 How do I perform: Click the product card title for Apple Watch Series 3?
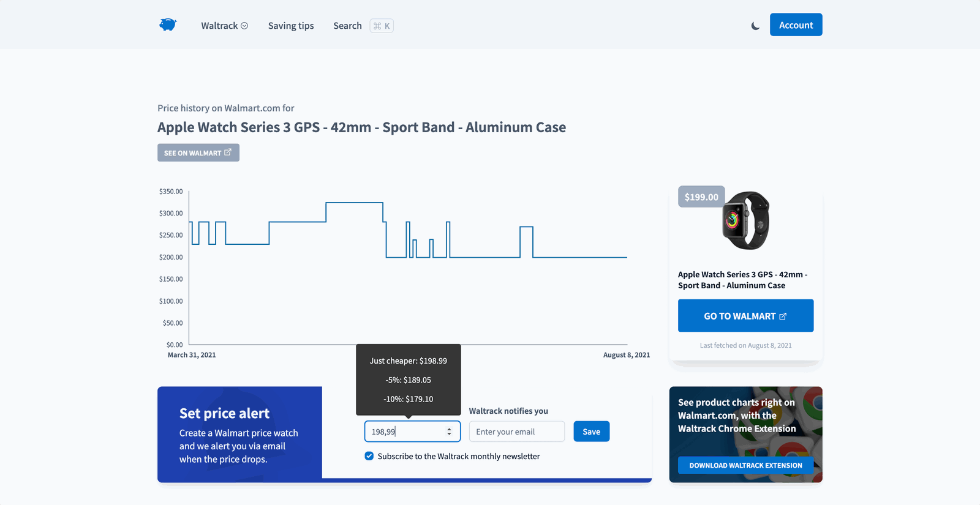pyautogui.click(x=742, y=280)
